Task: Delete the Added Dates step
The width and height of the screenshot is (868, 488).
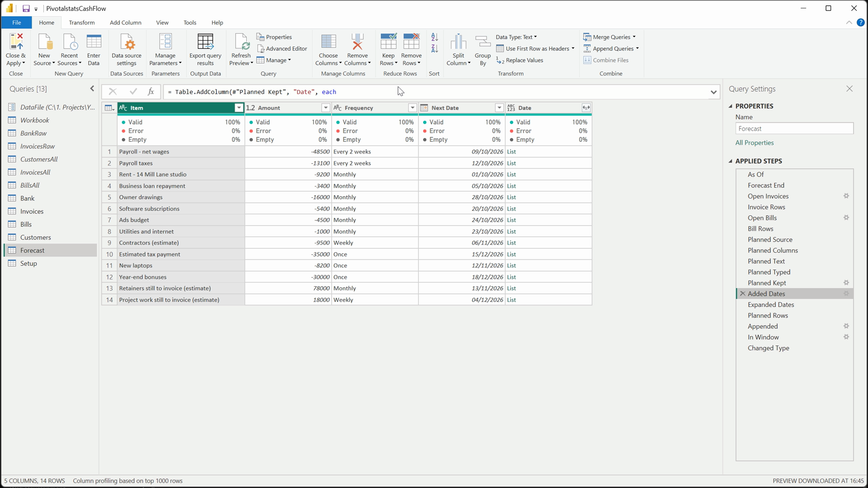Action: [x=743, y=294]
